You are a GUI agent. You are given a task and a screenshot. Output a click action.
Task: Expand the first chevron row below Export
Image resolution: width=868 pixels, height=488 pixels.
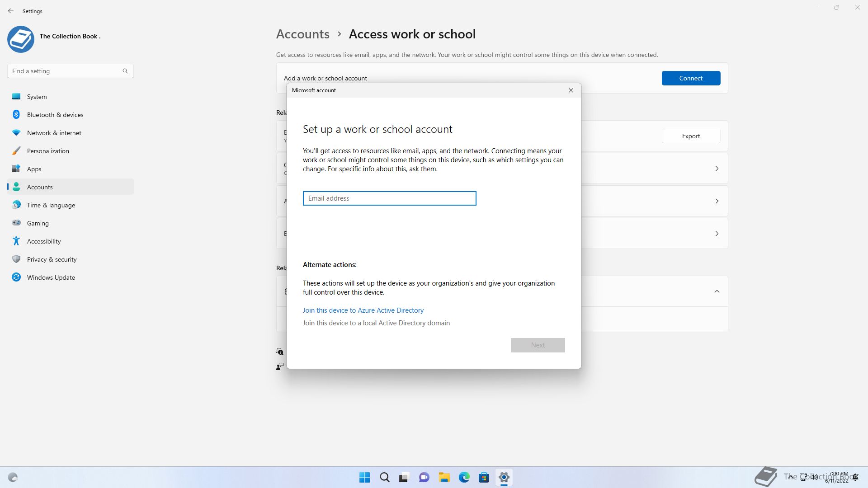pos(717,169)
